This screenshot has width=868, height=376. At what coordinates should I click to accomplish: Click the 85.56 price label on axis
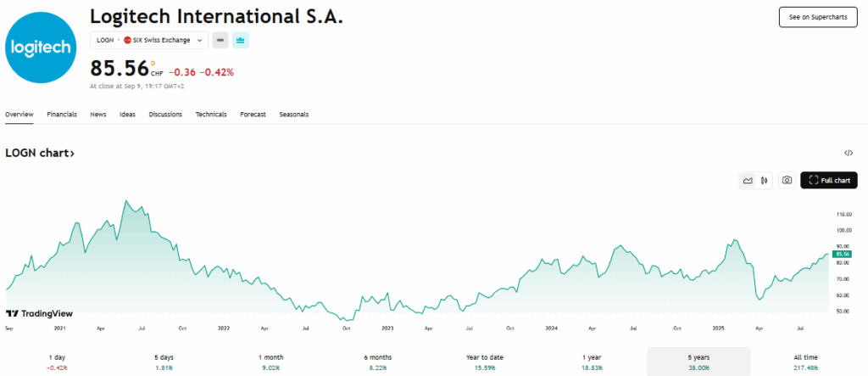tap(842, 254)
